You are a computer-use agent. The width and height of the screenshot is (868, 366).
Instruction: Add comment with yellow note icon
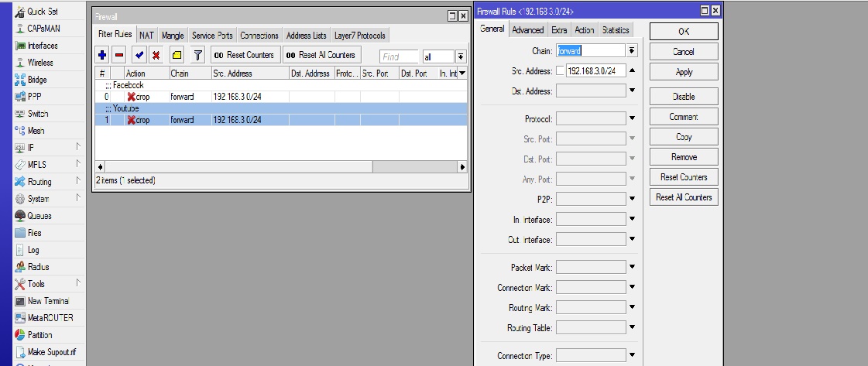176,55
